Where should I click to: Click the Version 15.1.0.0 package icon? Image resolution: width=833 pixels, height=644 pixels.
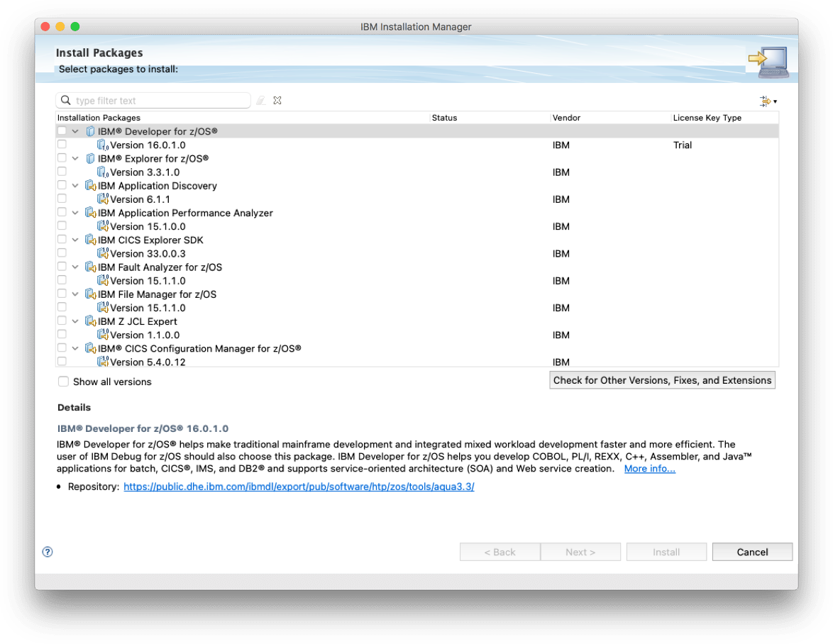pyautogui.click(x=103, y=226)
